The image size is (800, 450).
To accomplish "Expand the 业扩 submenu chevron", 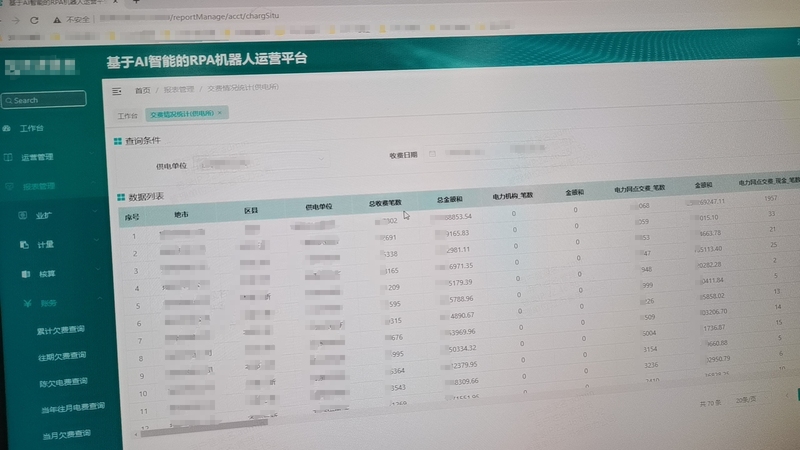I will pyautogui.click(x=95, y=210).
